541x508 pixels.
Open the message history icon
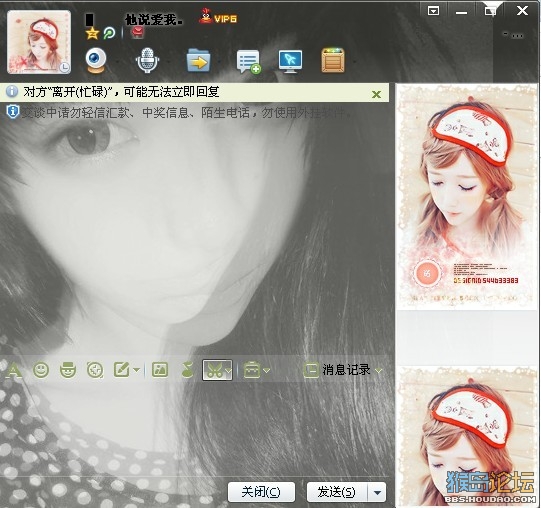point(311,370)
